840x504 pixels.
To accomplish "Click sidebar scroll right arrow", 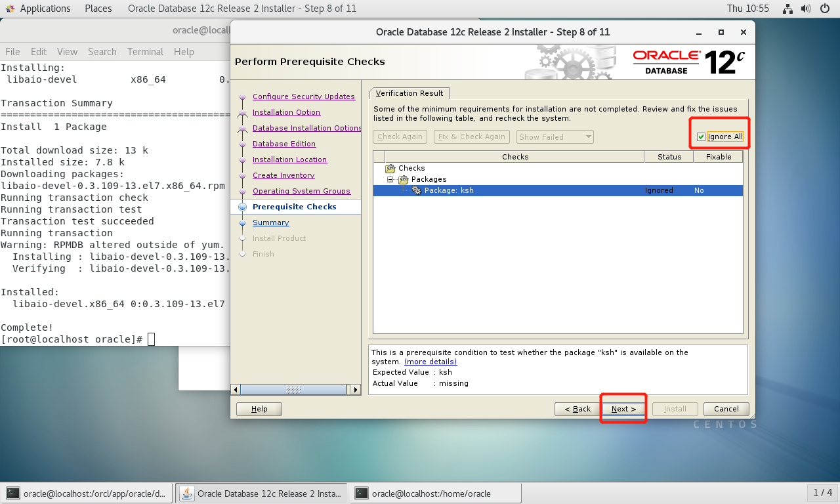I will pyautogui.click(x=356, y=390).
